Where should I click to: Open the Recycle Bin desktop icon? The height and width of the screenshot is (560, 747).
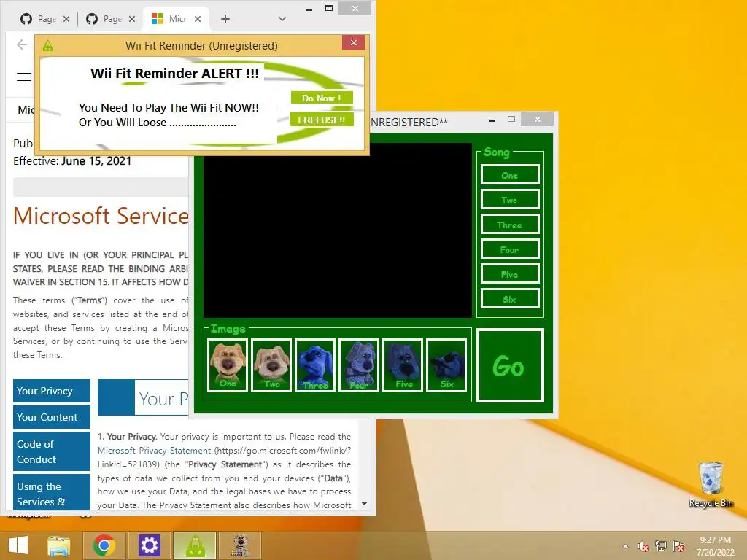pos(711,484)
